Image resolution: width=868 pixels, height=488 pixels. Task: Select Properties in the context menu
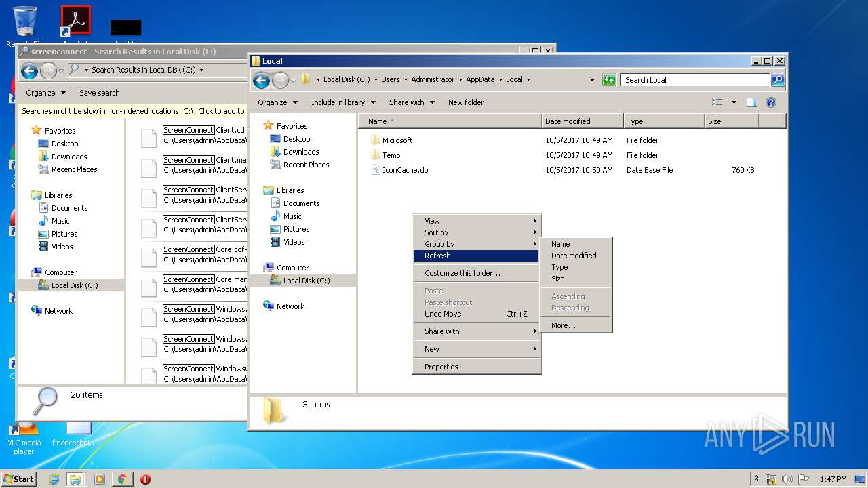[476, 367]
